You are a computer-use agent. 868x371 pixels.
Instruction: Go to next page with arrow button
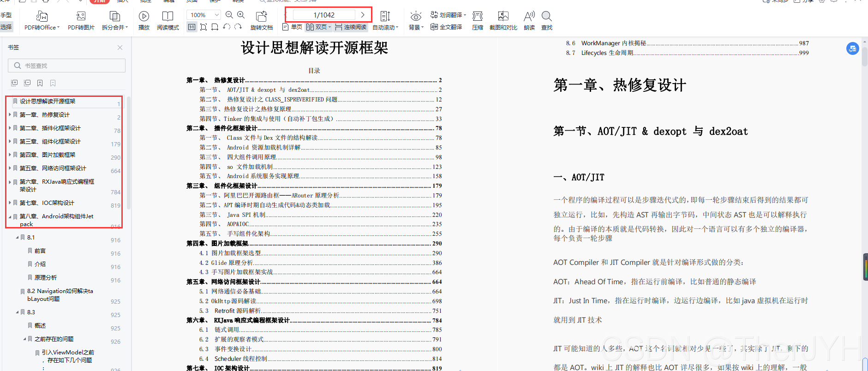[363, 15]
